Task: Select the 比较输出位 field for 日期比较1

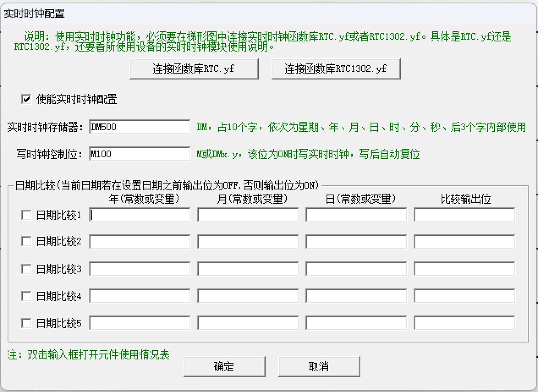Action: pyautogui.click(x=464, y=215)
